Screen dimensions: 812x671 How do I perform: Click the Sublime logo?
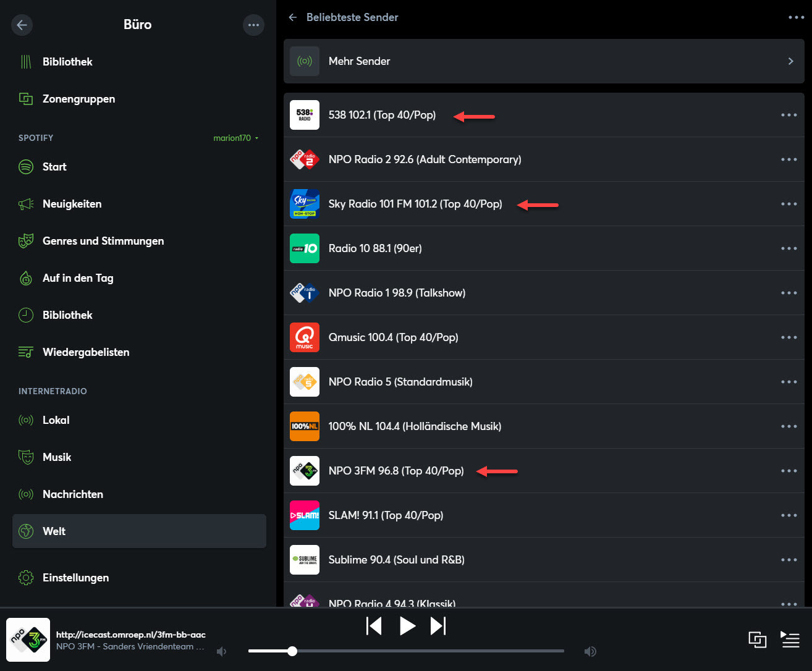coord(305,560)
